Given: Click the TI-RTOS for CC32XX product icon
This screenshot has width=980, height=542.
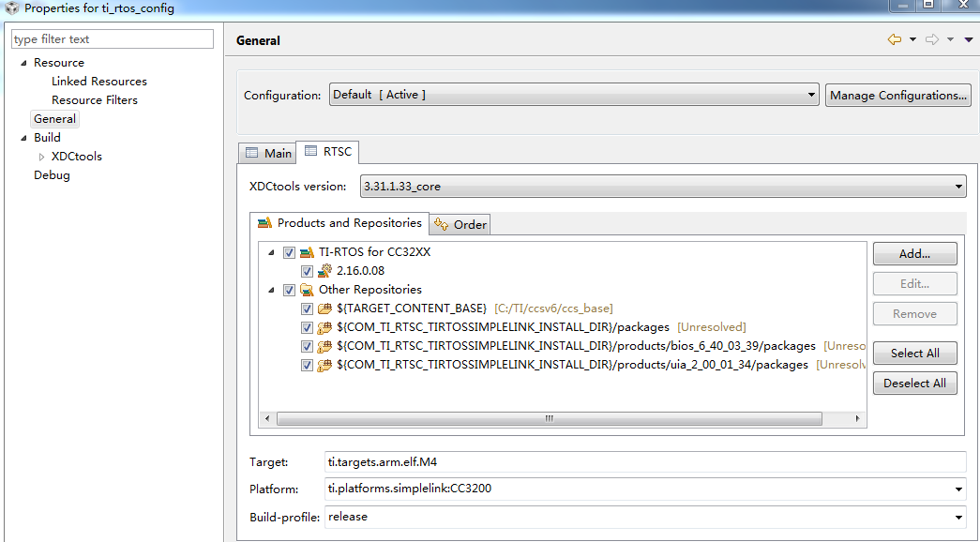Looking at the screenshot, I should point(307,252).
